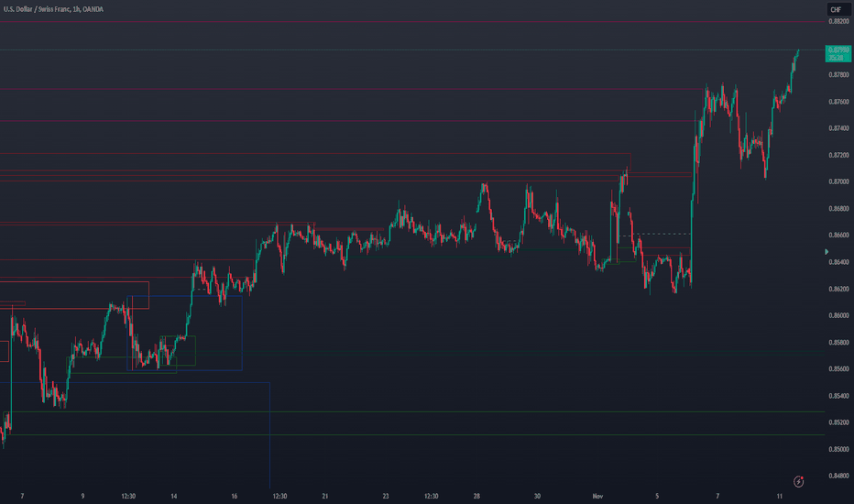Click the 30 date label on time axis
The height and width of the screenshot is (504, 854).
[x=537, y=497]
